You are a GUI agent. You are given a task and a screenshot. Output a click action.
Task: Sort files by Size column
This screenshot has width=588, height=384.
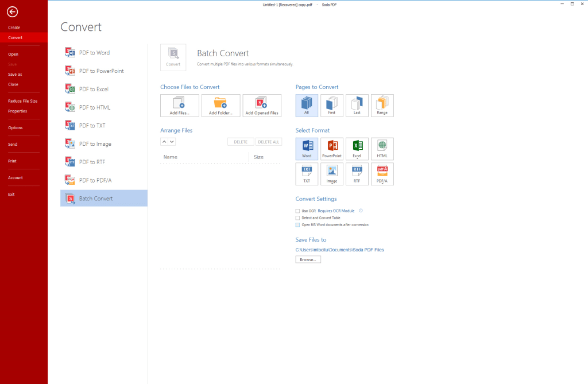[259, 157]
